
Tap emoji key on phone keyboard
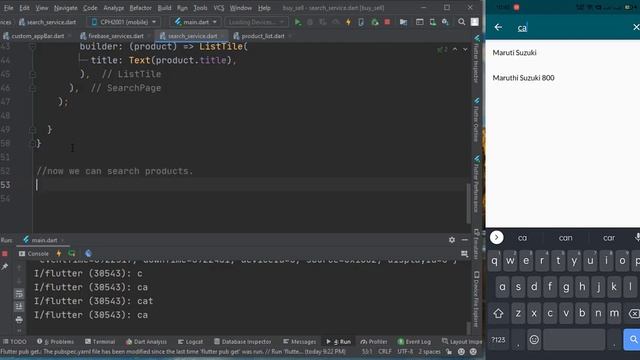[x=534, y=340]
